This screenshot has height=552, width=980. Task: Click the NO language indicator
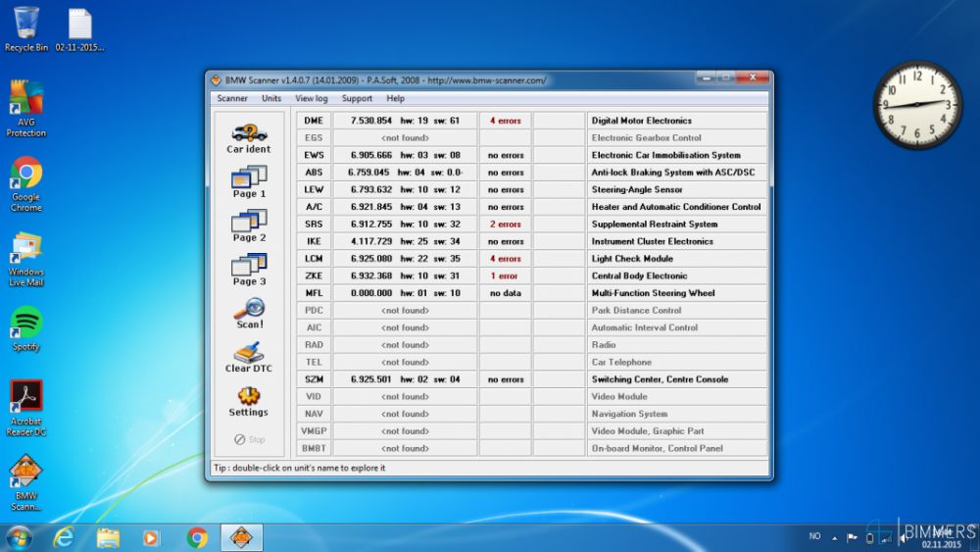click(x=814, y=536)
